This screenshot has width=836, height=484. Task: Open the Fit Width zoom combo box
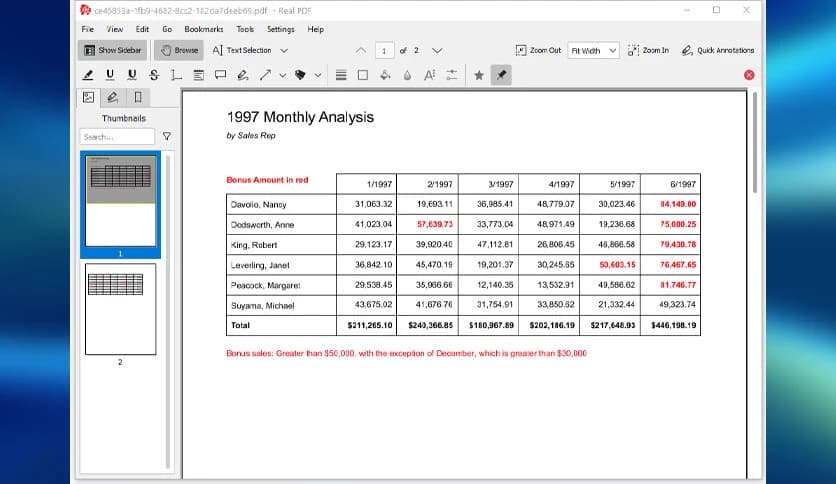tap(593, 50)
